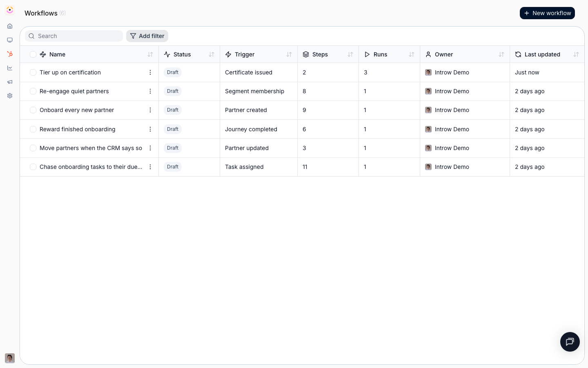
Task: Toggle the select-all checkbox in Name header
Action: 33,54
